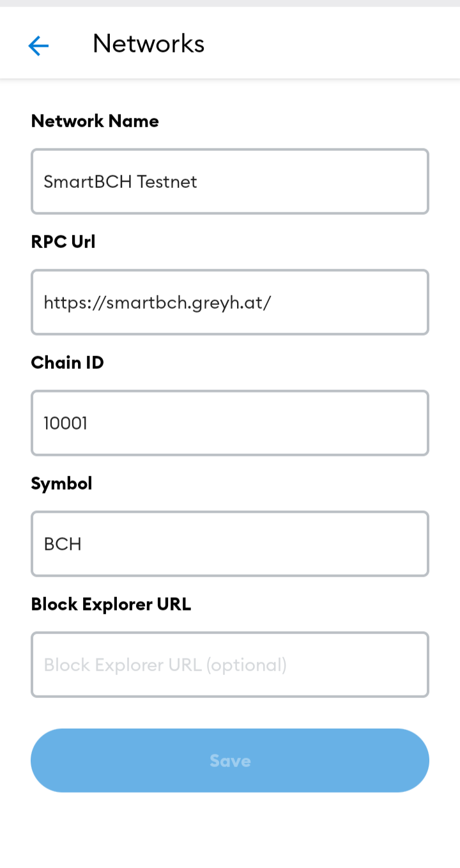
Task: Focus the RPC Url input box
Action: (230, 302)
